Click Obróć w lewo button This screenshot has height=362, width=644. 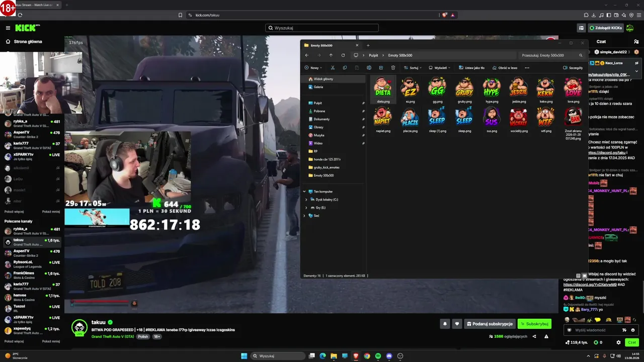click(505, 68)
